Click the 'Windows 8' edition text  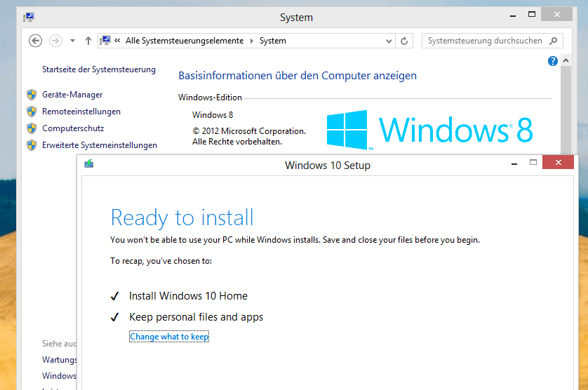click(213, 115)
